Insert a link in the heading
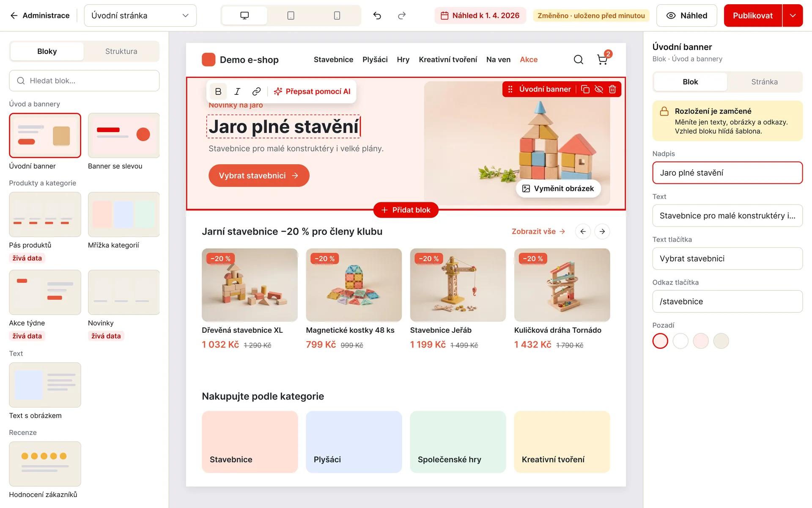812x508 pixels. pos(256,91)
